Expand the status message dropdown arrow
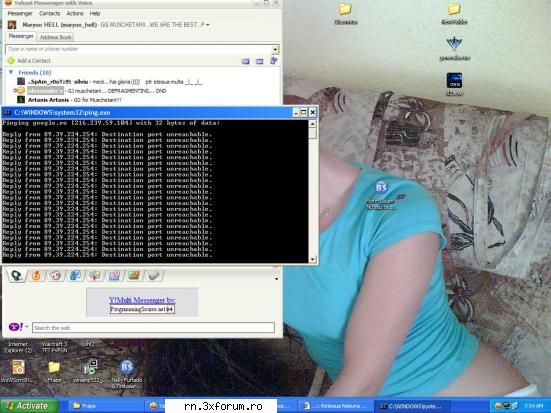This screenshot has height=413, width=551. pyautogui.click(x=208, y=25)
